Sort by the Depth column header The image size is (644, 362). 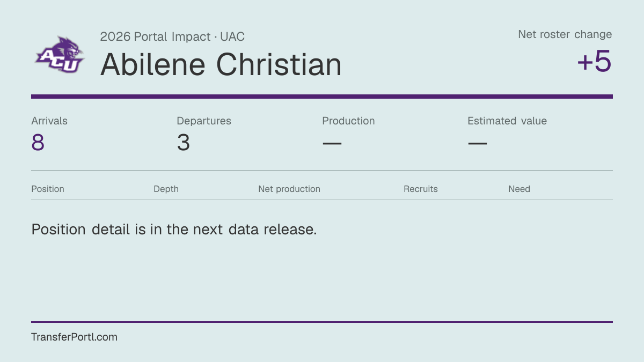click(x=166, y=189)
